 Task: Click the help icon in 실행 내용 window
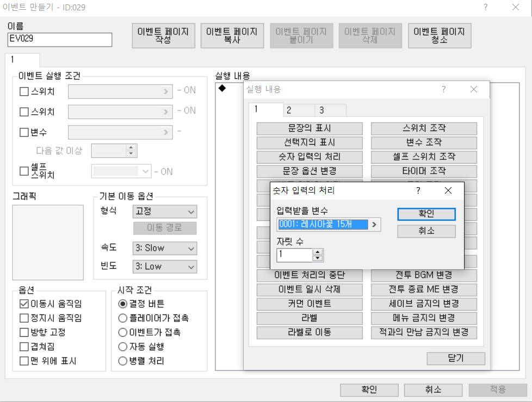443,89
